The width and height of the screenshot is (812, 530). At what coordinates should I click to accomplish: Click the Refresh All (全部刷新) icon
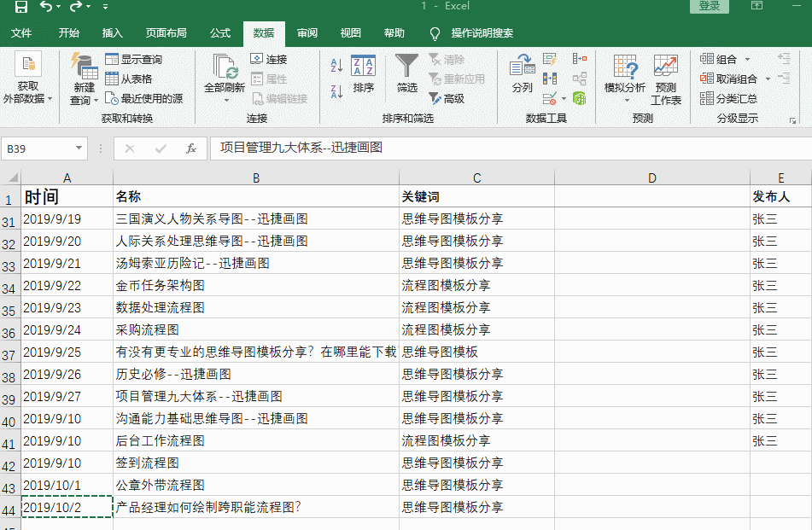click(225, 67)
